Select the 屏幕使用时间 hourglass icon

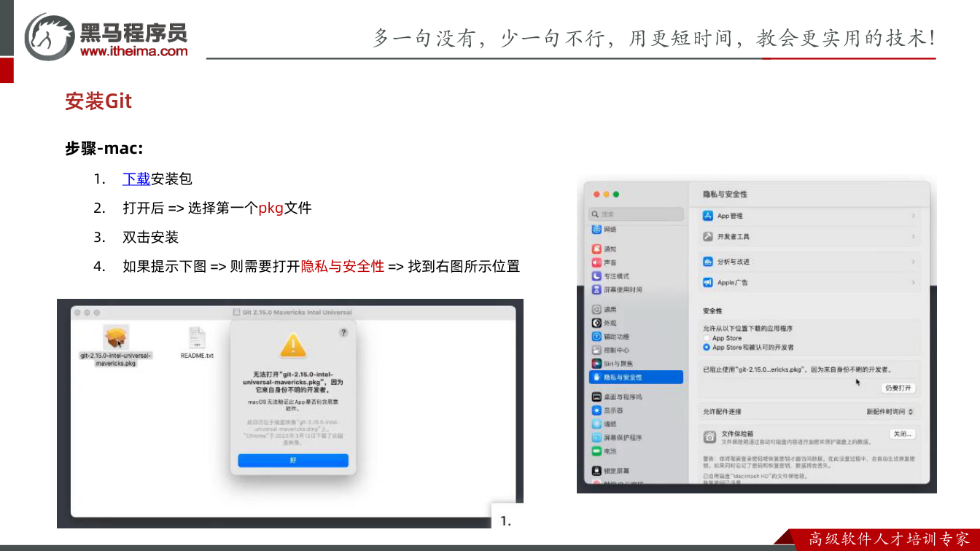pyautogui.click(x=596, y=289)
